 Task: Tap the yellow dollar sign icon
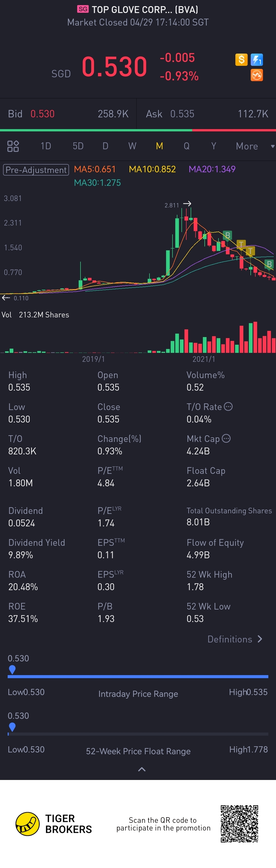pos(241,60)
